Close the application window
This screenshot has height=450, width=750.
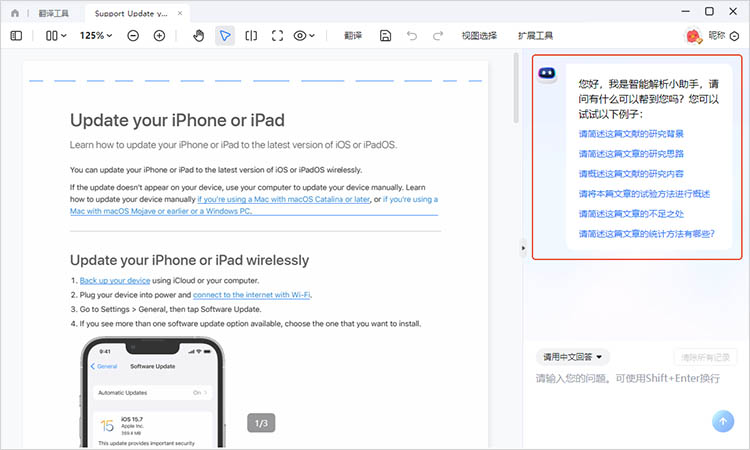pyautogui.click(x=733, y=11)
